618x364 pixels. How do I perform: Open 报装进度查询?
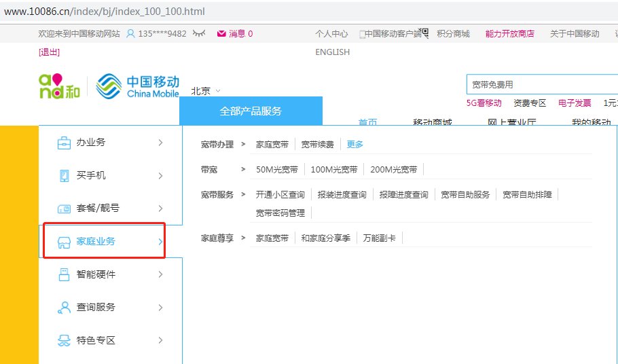coord(342,195)
